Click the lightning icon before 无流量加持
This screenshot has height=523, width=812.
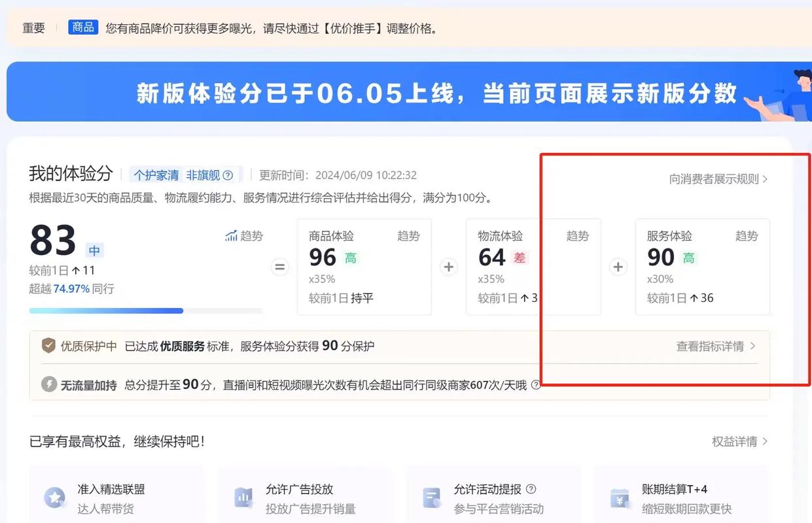(x=48, y=384)
